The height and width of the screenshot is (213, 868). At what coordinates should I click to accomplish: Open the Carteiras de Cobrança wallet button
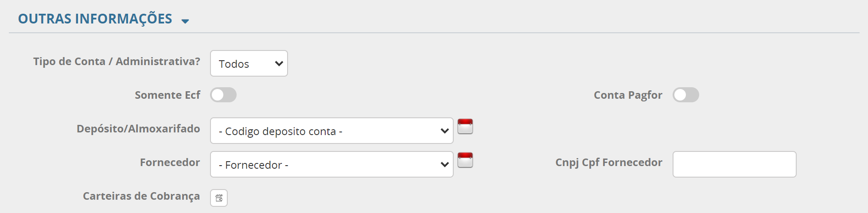pyautogui.click(x=219, y=198)
